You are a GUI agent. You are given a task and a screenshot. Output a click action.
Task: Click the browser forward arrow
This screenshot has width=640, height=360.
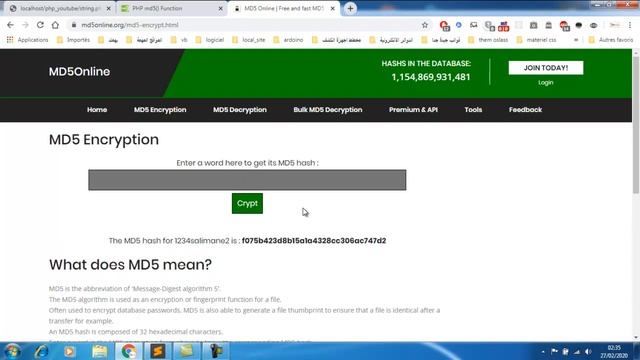point(25,25)
